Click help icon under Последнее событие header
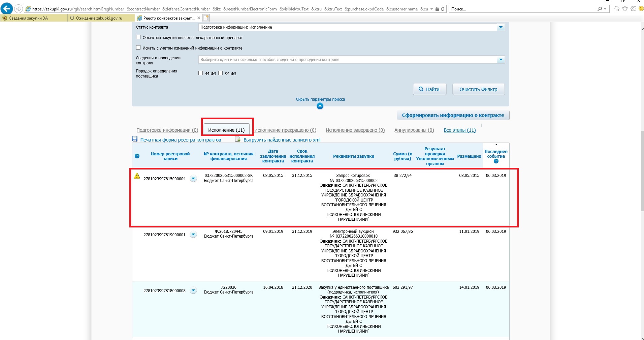Screen dimensions: 644x340 pyautogui.click(x=496, y=161)
